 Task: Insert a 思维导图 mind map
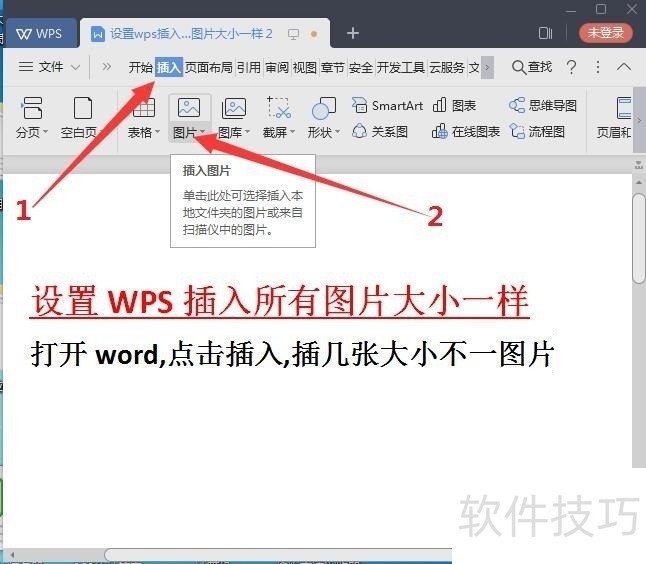click(x=543, y=105)
